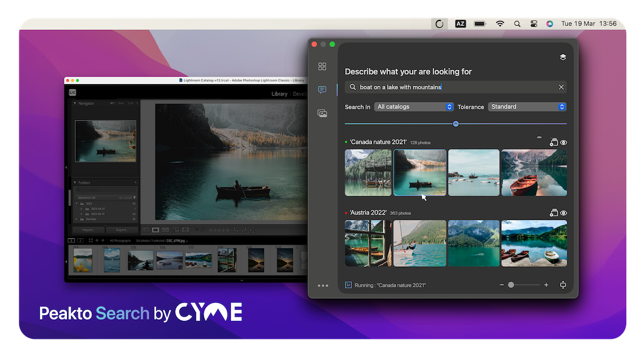The width and height of the screenshot is (644, 364).
Task: Select the text prompt search sidebar icon
Action: pos(322,90)
